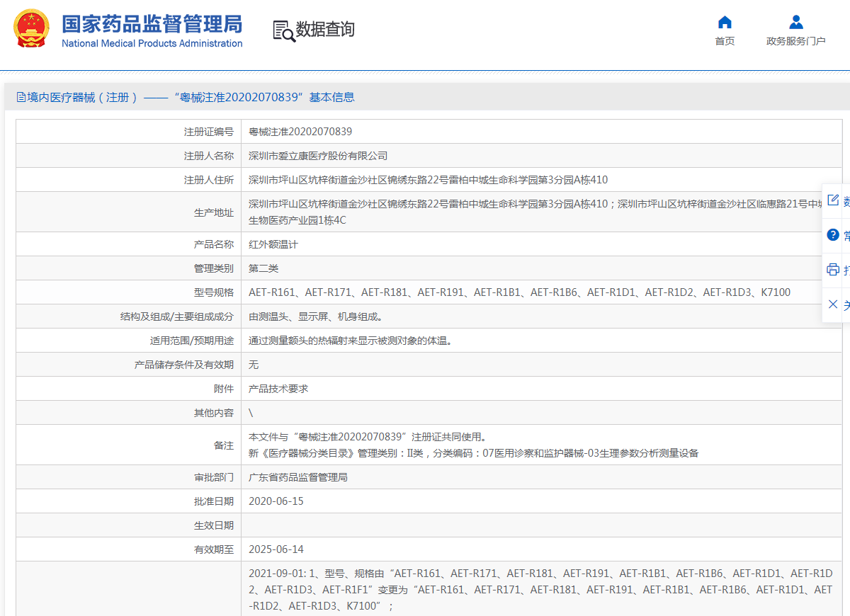
Task: Click the 有效期至 label
Action: coord(214,549)
